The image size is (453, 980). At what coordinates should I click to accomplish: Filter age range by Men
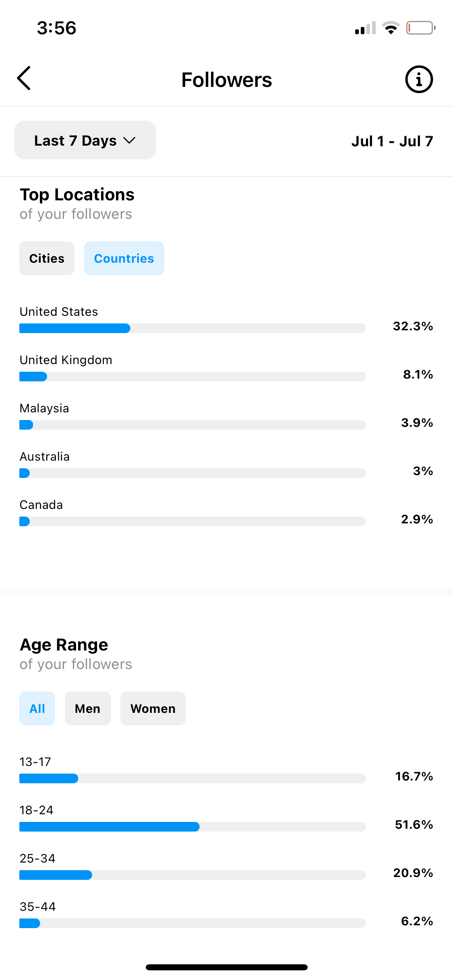coord(87,708)
